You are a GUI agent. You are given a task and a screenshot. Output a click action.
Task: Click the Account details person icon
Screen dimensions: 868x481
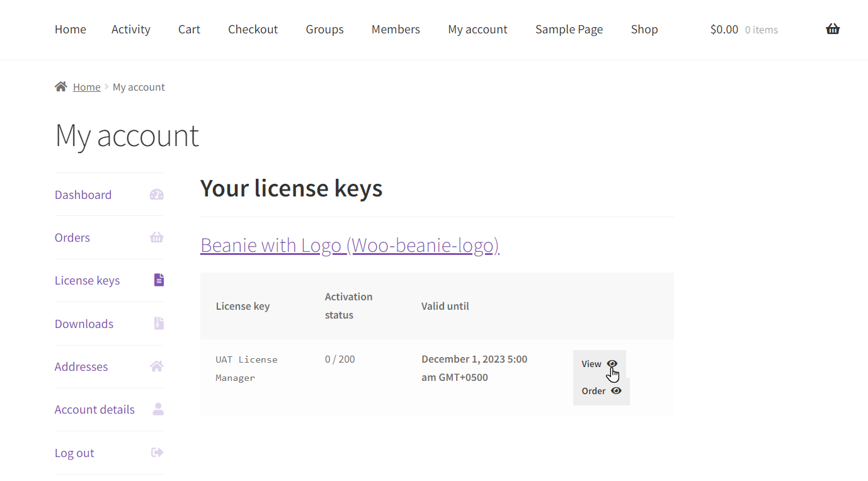(x=158, y=409)
